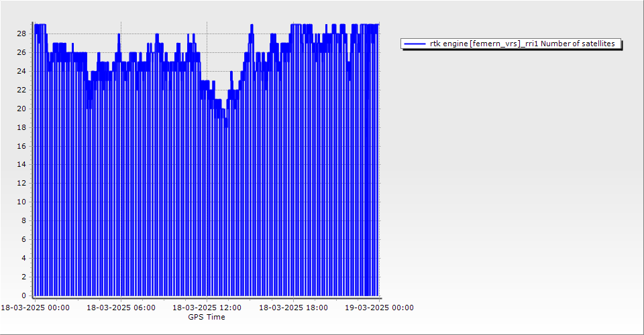Select the '18-03-2025 18:00' x-axis label

(293, 308)
